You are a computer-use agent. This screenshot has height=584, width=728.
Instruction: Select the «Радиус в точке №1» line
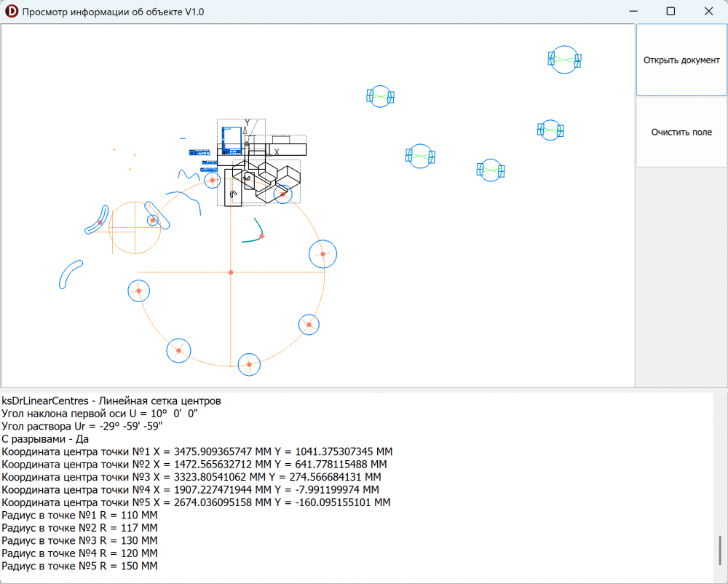tap(79, 516)
